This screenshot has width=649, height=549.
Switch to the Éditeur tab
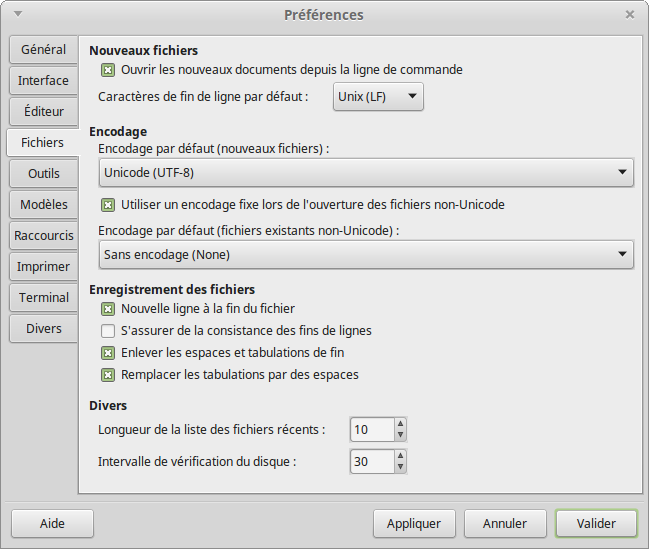(43, 112)
